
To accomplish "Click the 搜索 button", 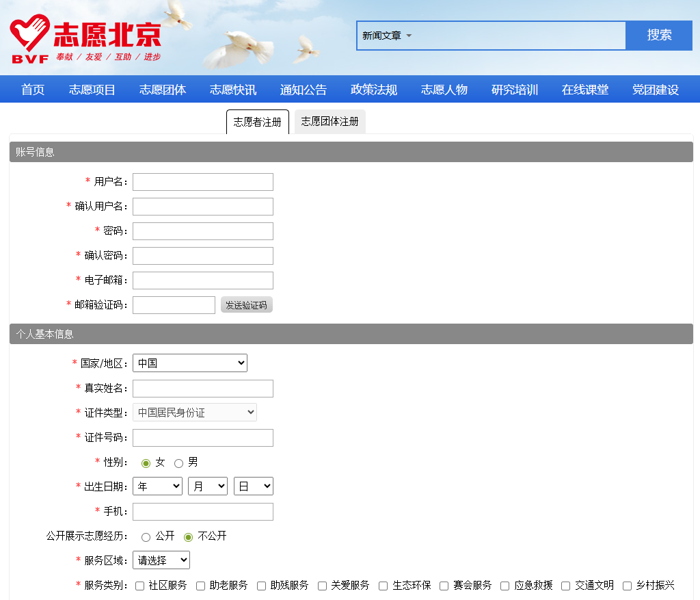I will pos(659,36).
